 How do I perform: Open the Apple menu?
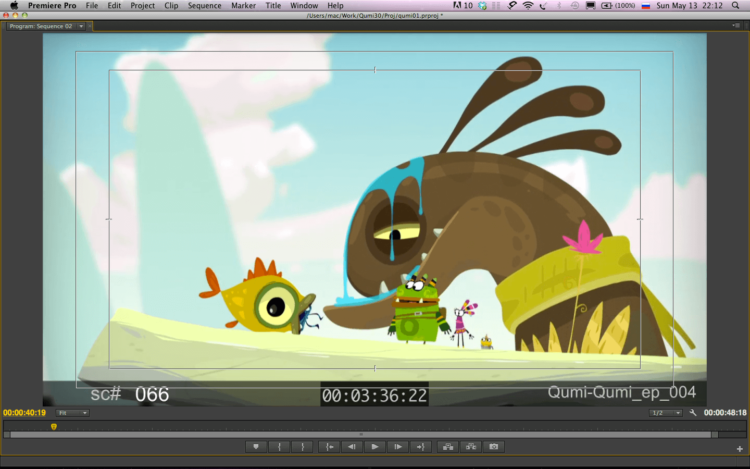pyautogui.click(x=14, y=6)
